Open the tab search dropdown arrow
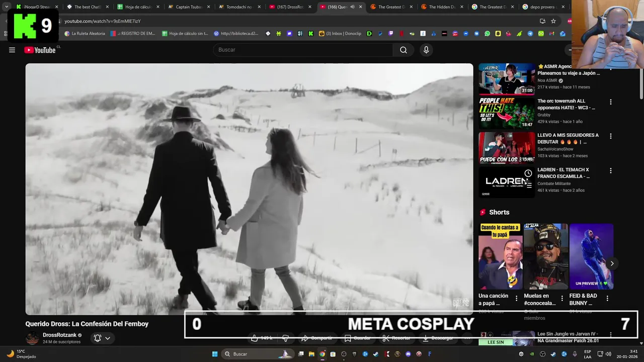 click(7, 7)
